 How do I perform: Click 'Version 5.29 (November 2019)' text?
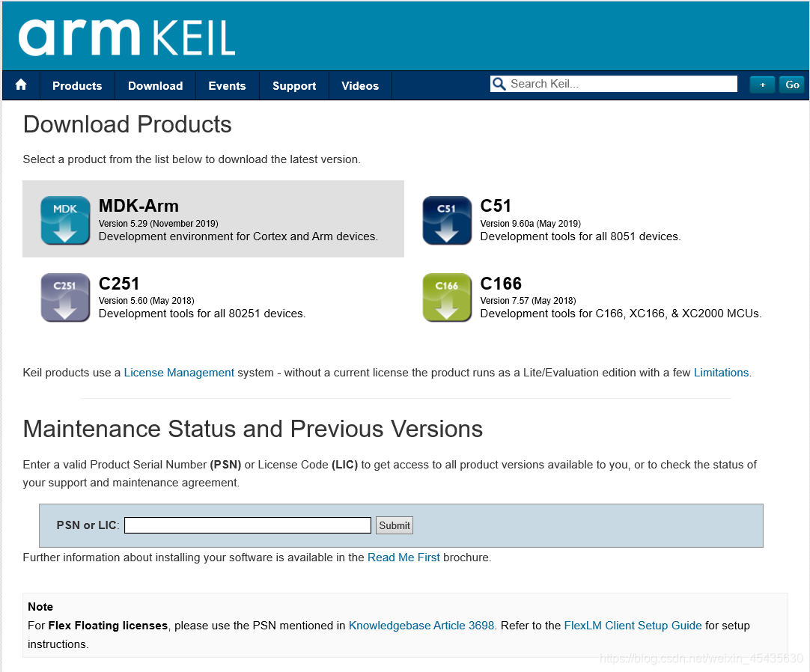(159, 224)
